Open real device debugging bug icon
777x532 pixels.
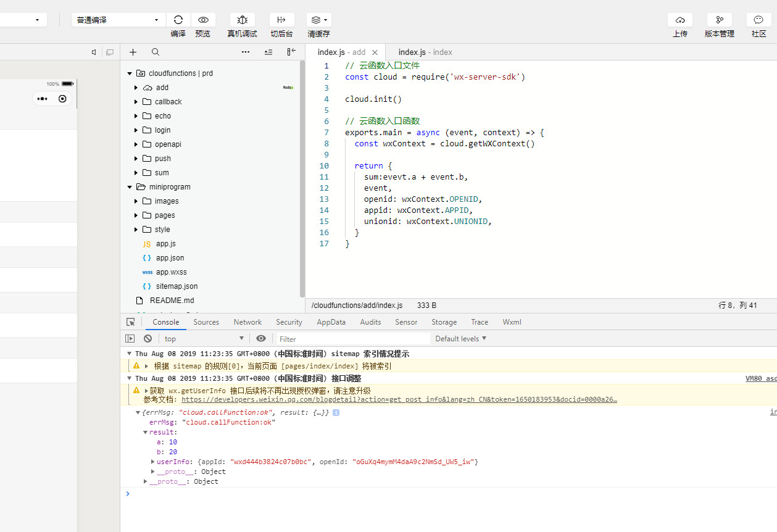pyautogui.click(x=243, y=20)
